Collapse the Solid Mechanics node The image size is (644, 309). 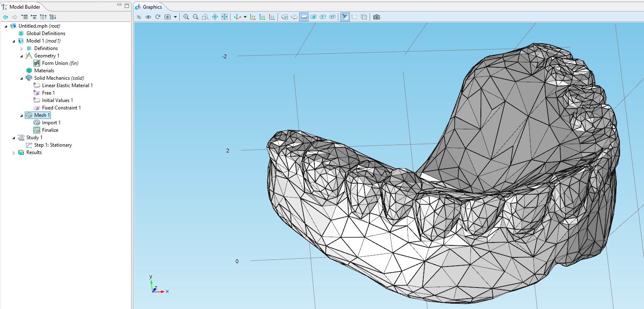pyautogui.click(x=21, y=78)
